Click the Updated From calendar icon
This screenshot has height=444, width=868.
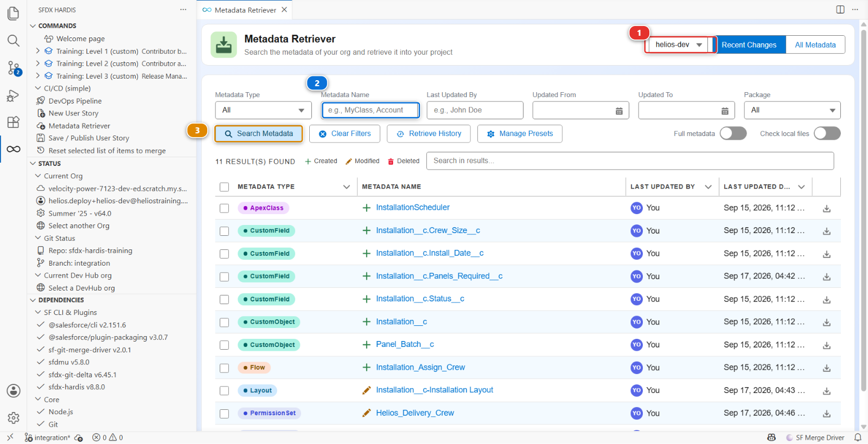coord(619,111)
